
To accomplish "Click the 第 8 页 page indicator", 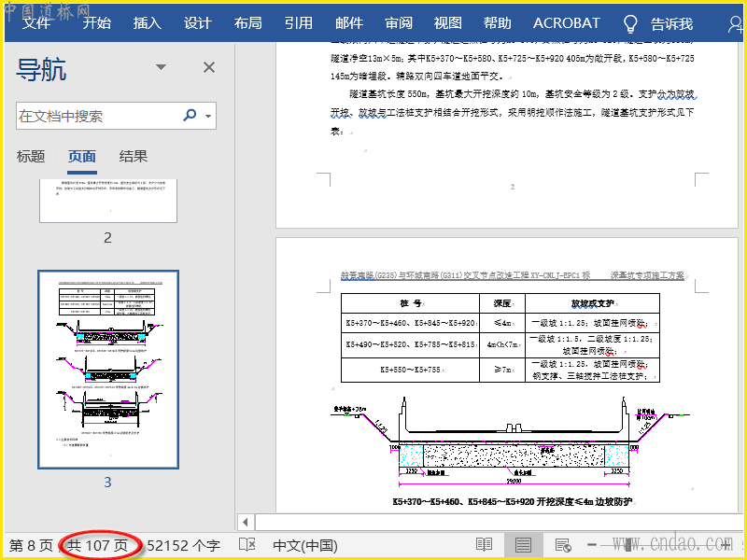I will point(31,545).
